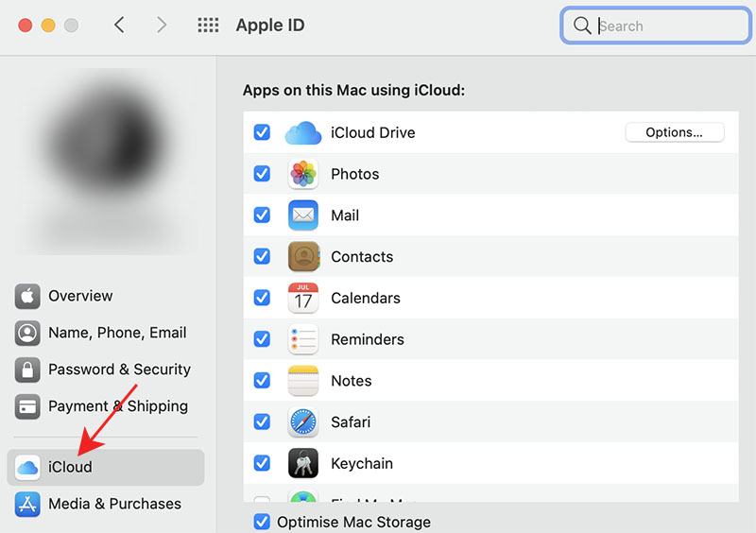Click the iCloud sidebar cloud icon
Screen dimensions: 756x533
coord(27,468)
